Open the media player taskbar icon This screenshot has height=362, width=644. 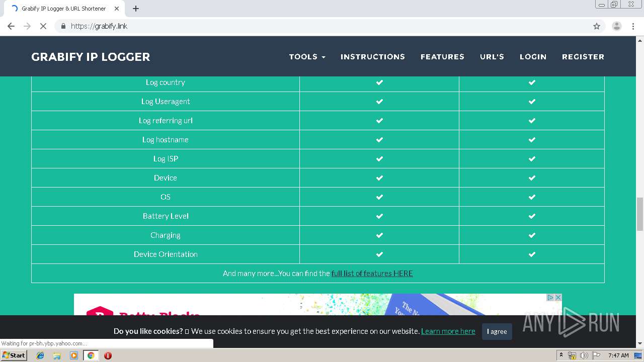click(x=74, y=355)
